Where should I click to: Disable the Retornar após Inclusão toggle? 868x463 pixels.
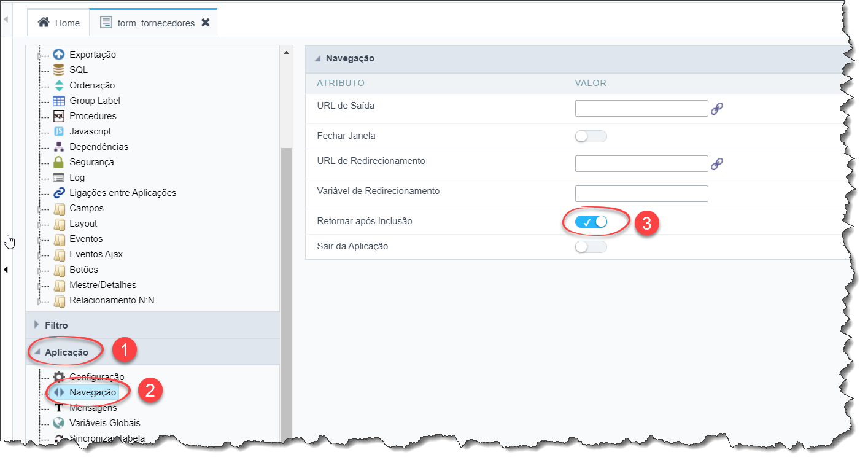[x=591, y=222]
